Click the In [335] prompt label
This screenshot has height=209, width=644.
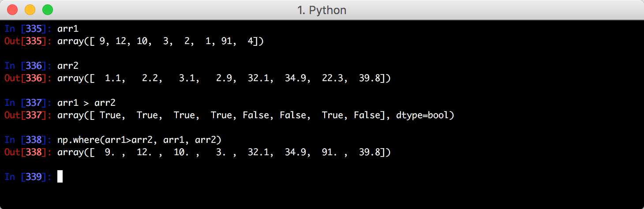tap(28, 29)
